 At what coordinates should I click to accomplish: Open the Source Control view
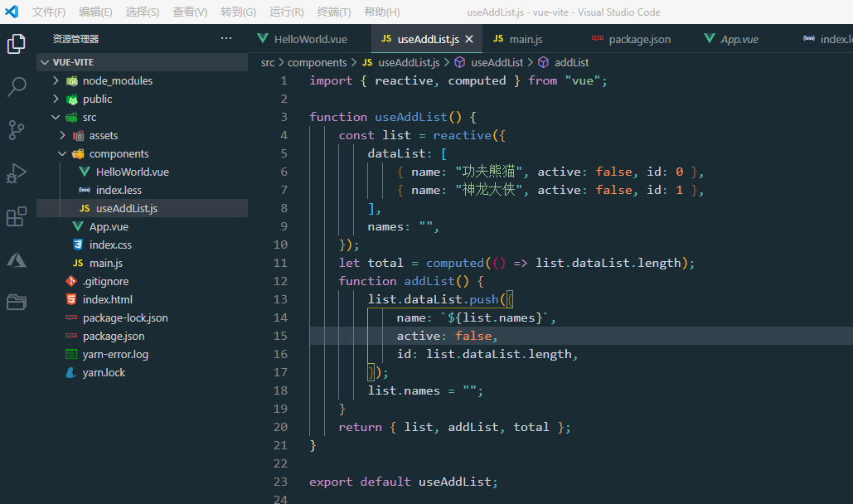coord(17,129)
